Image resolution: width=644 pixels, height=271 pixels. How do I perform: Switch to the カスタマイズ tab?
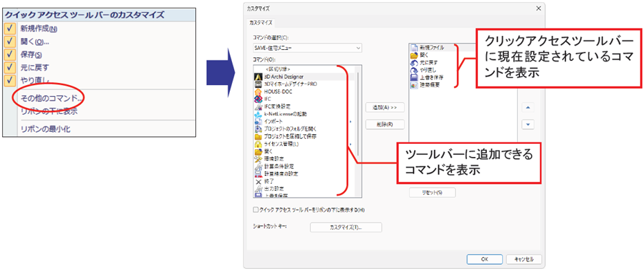(x=261, y=23)
